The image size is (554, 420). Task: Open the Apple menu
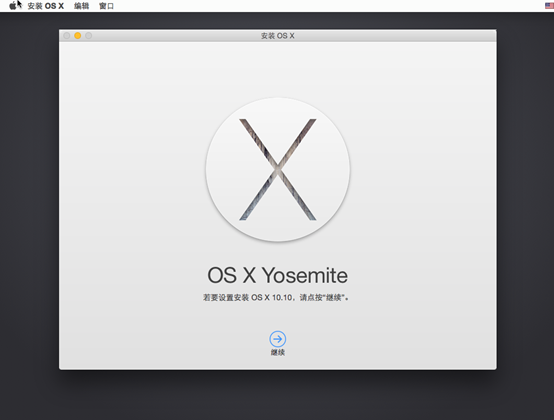tap(13, 6)
